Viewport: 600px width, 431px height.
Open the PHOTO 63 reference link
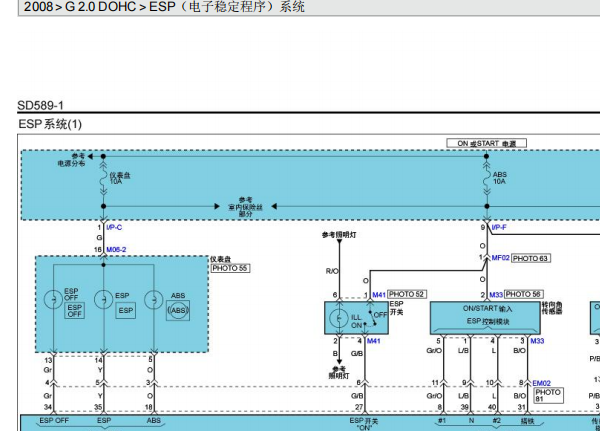coord(531,258)
